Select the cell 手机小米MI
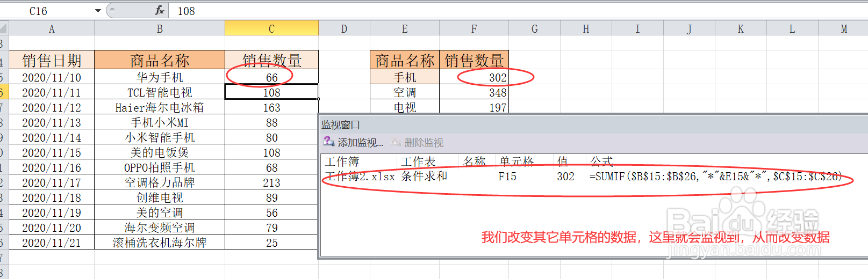Screen dimensions: 868x279 [160, 122]
